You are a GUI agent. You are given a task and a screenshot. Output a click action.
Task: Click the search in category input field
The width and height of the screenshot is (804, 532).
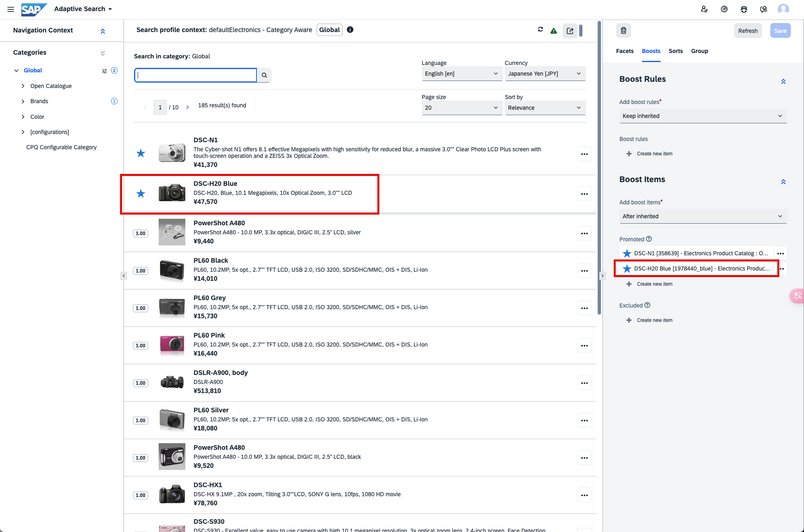click(x=196, y=75)
